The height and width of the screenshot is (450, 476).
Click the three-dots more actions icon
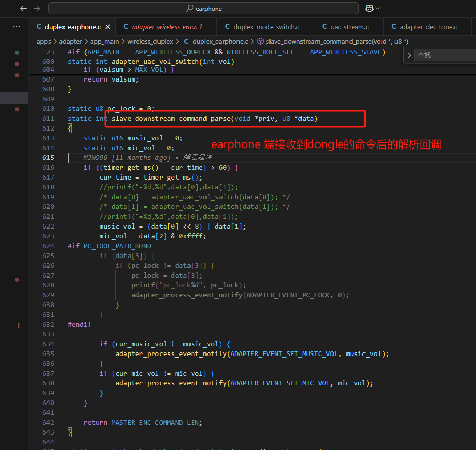click(17, 27)
